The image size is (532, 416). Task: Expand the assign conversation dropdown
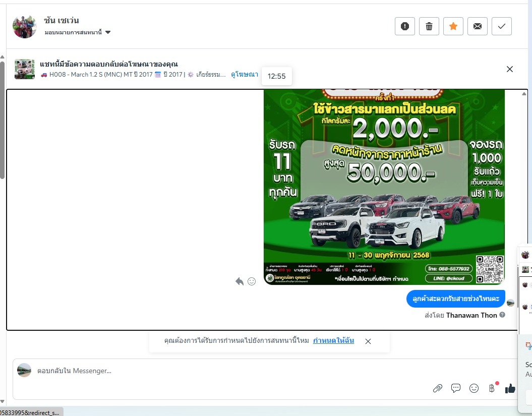point(78,32)
